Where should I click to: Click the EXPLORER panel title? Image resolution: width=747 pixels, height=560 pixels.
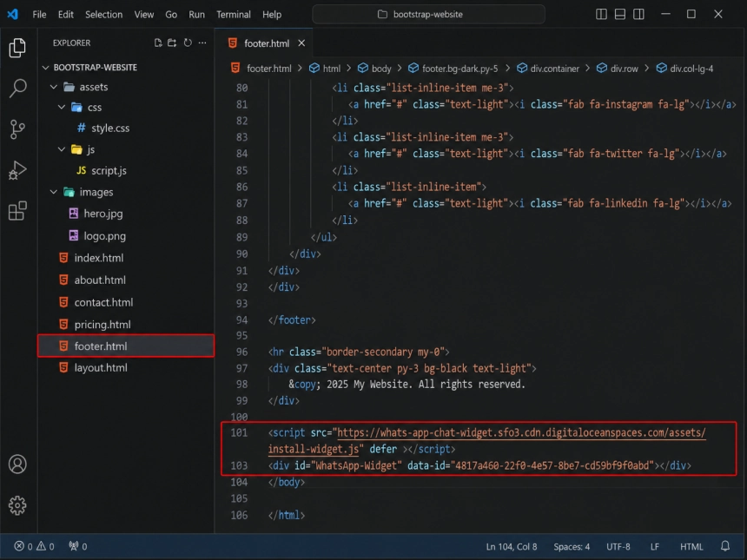[x=71, y=43]
